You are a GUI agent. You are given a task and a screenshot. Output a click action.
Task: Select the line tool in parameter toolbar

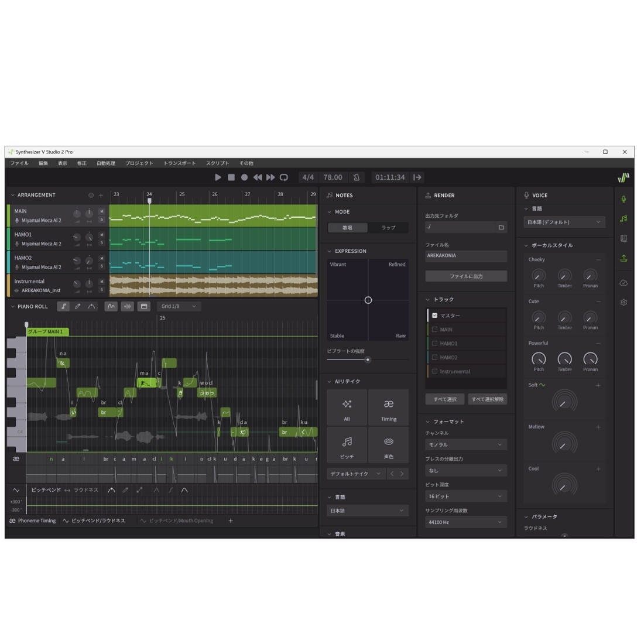tap(140, 490)
